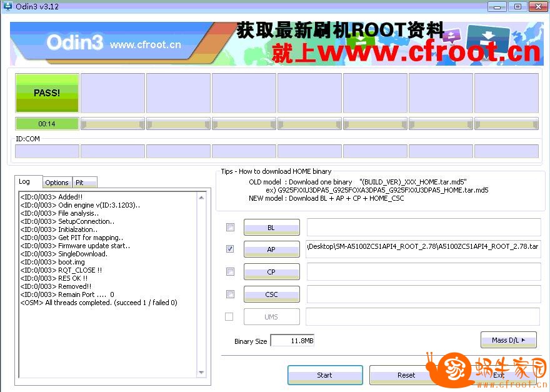Viewport: 550px width, 392px height.
Task: Click the greyed UMS button
Action: click(272, 316)
